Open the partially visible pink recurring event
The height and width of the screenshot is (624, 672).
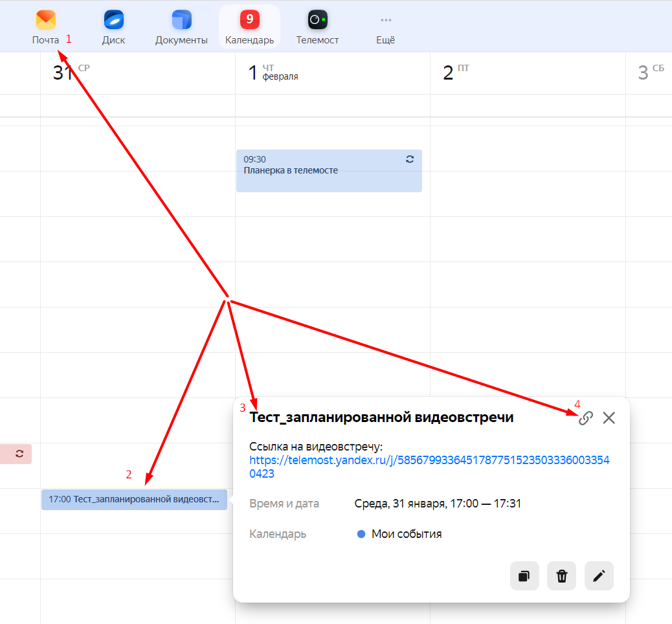pos(16,454)
